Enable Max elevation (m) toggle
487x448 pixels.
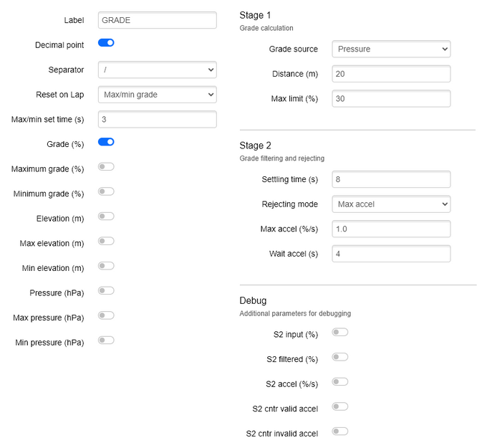coord(106,241)
